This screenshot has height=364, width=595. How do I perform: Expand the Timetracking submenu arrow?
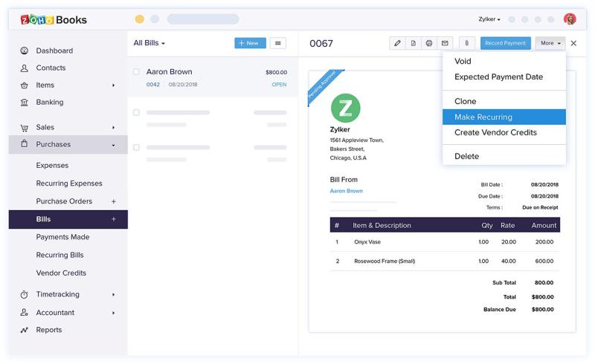(114, 295)
